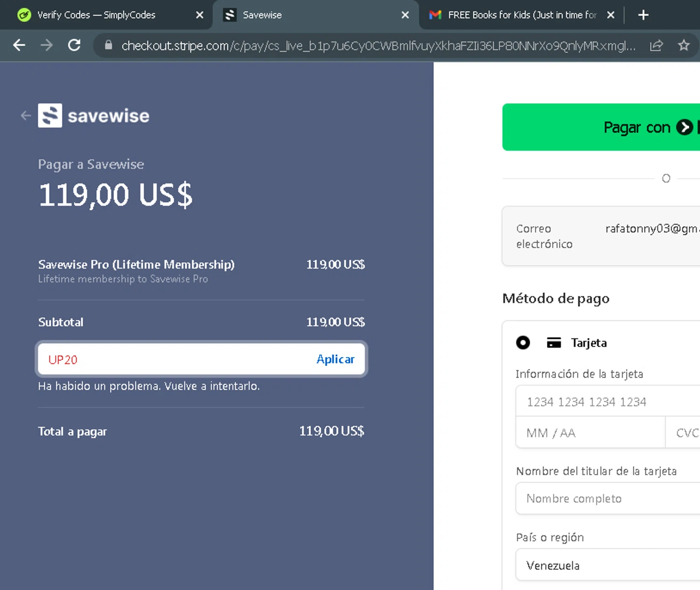Focus the CVC field
The image size is (700, 590).
pyautogui.click(x=683, y=433)
